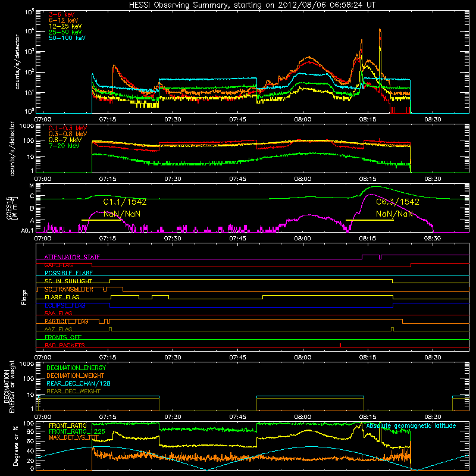Viewport: 476px width, 476px height.
Task: Click the REAR_DEC_WEIGHT legend entry
Action: click(73, 392)
